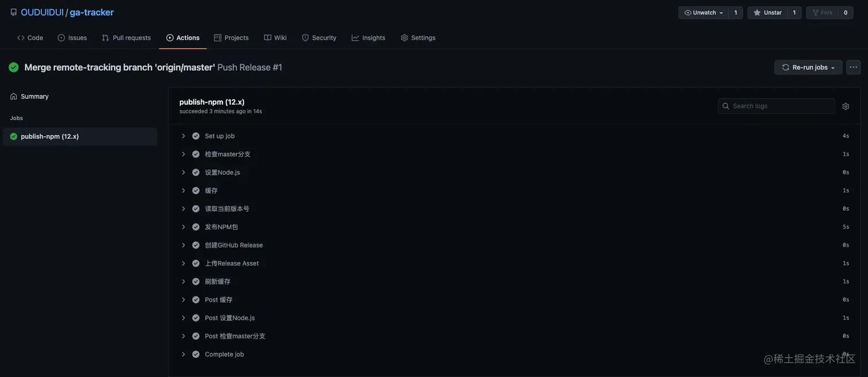
Task: Expand the 发布NPM包 step
Action: (184, 227)
